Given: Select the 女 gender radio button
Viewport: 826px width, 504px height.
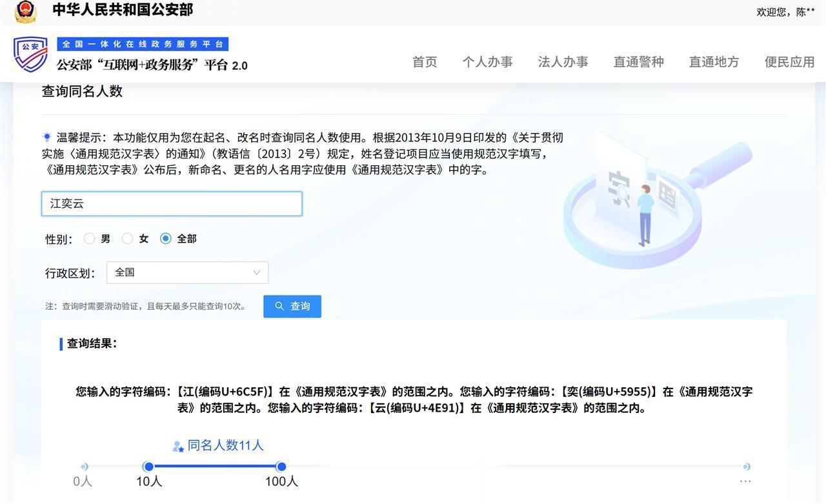Looking at the screenshot, I should point(128,238).
